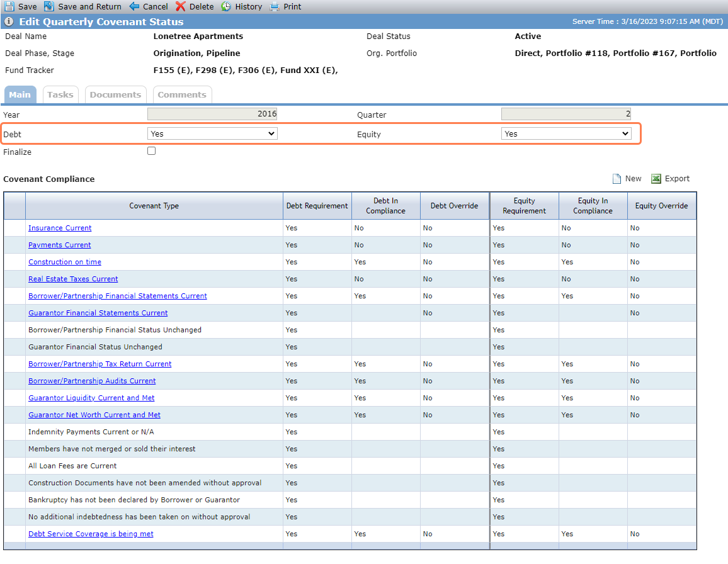Switch to the Tasks tab
Viewport: 728px width, 564px height.
(x=60, y=94)
